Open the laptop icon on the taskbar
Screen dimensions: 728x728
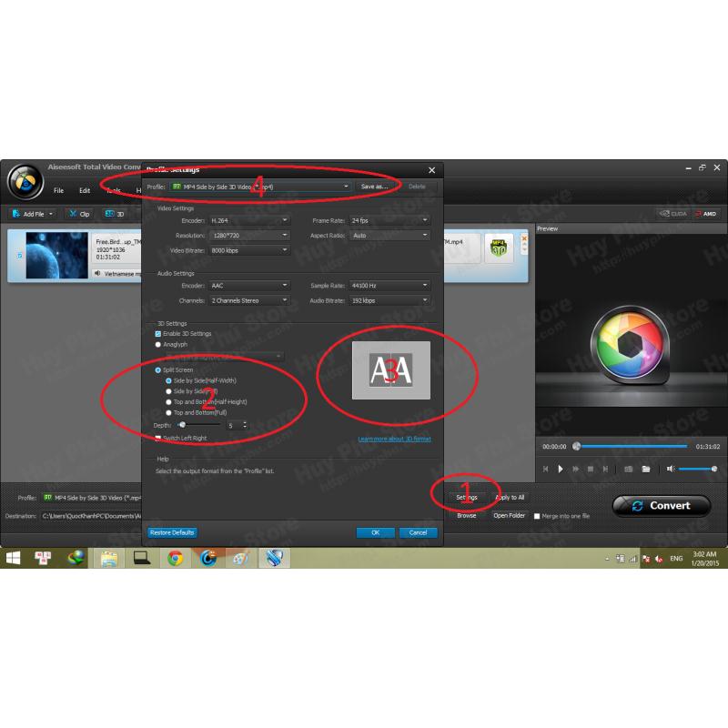pyautogui.click(x=142, y=558)
